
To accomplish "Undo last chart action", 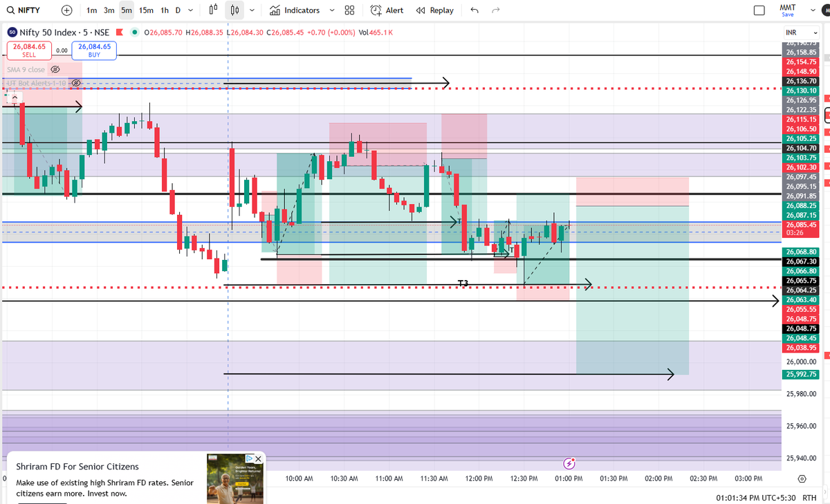I will pos(474,10).
